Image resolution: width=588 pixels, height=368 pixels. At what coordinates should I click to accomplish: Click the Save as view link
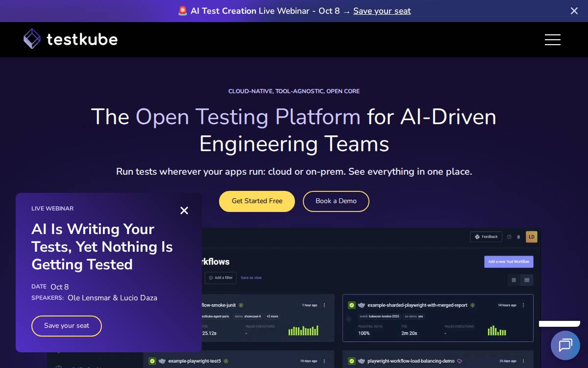click(x=251, y=278)
